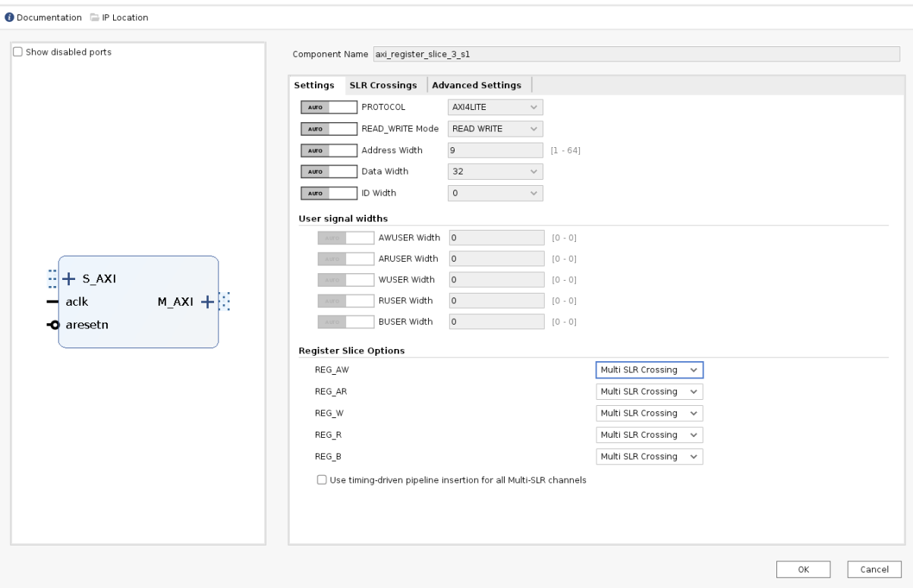Click the IP Location link
The width and height of the screenshot is (913, 588).
(125, 17)
